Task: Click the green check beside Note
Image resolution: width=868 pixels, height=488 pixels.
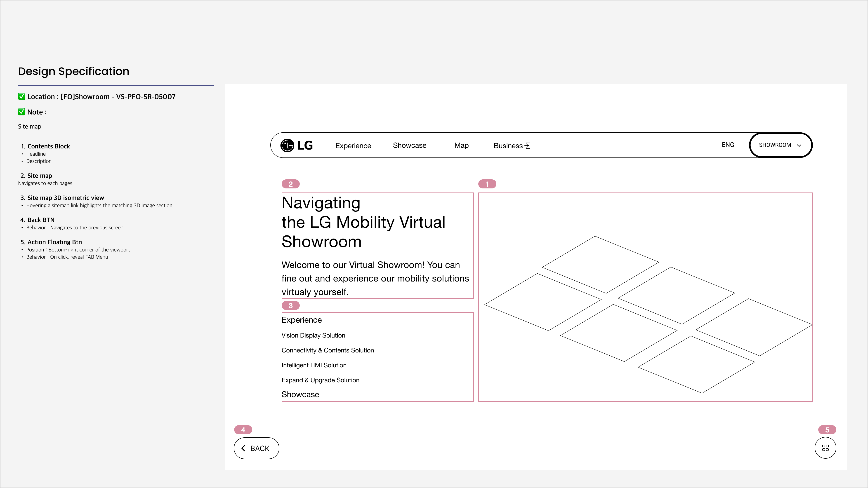Action: pos(21,112)
